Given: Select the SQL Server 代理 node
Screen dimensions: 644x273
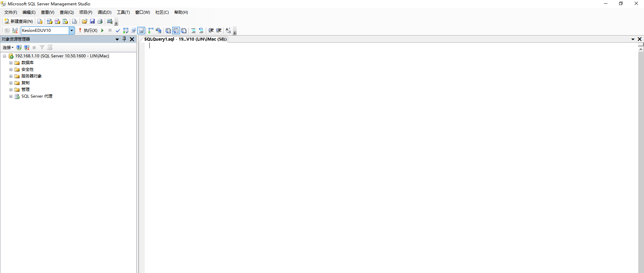Looking at the screenshot, I should (x=37, y=96).
